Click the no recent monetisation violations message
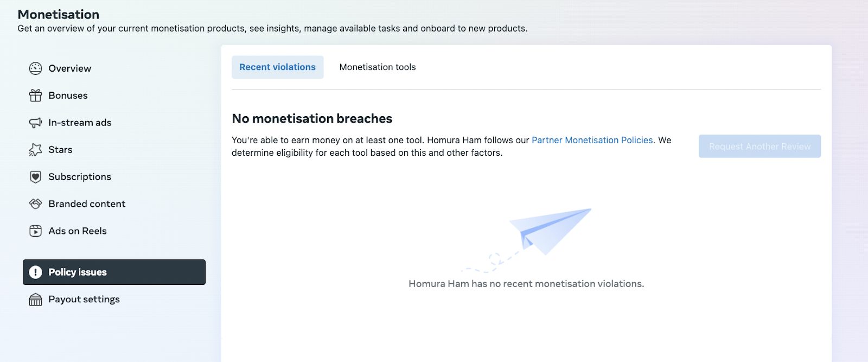868x362 pixels. coord(526,284)
